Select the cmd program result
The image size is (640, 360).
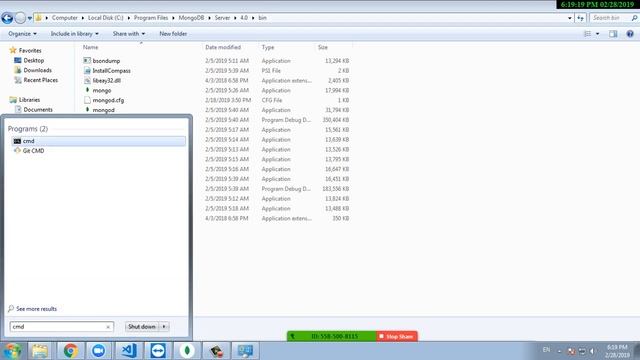pos(98,141)
